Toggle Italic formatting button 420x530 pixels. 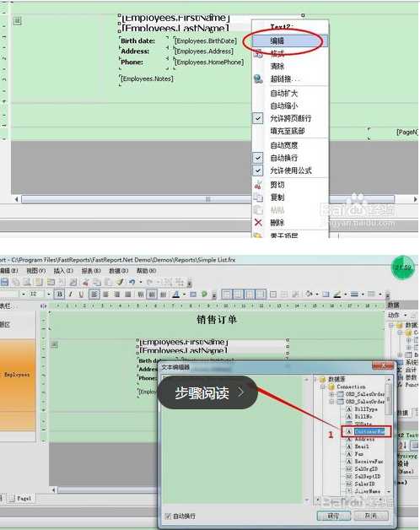pos(70,294)
